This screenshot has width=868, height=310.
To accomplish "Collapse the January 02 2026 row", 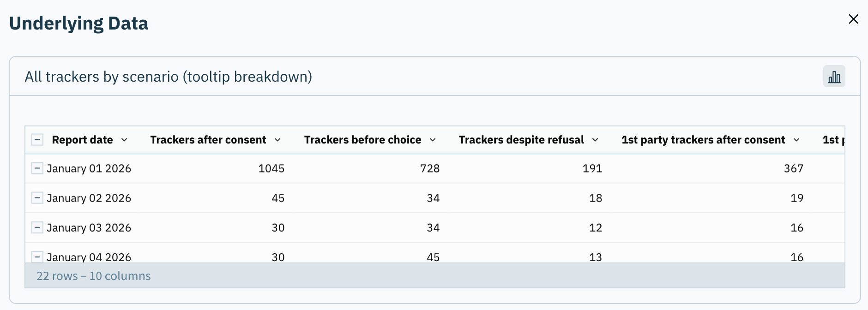I will pos(37,198).
